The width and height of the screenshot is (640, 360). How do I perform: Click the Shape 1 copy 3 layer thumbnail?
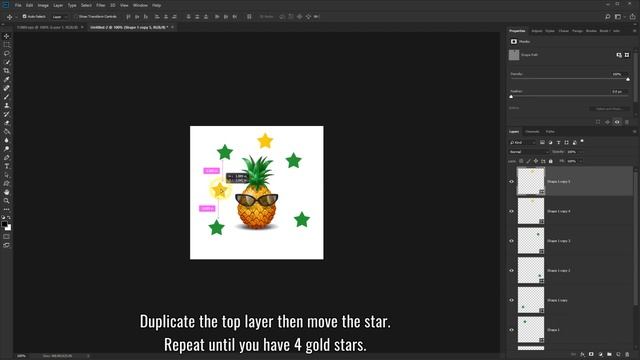tap(531, 241)
